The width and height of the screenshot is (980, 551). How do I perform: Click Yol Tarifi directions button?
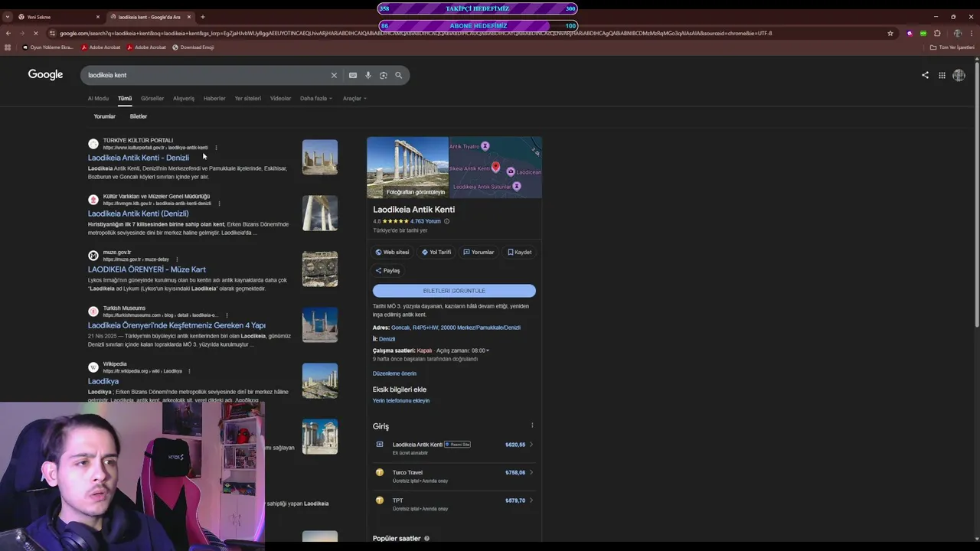pyautogui.click(x=436, y=252)
